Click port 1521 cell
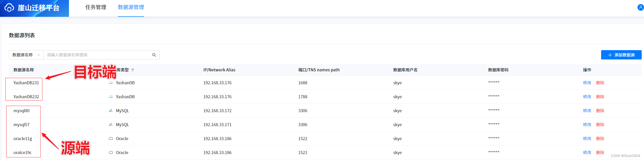644x160 pixels. click(303, 153)
